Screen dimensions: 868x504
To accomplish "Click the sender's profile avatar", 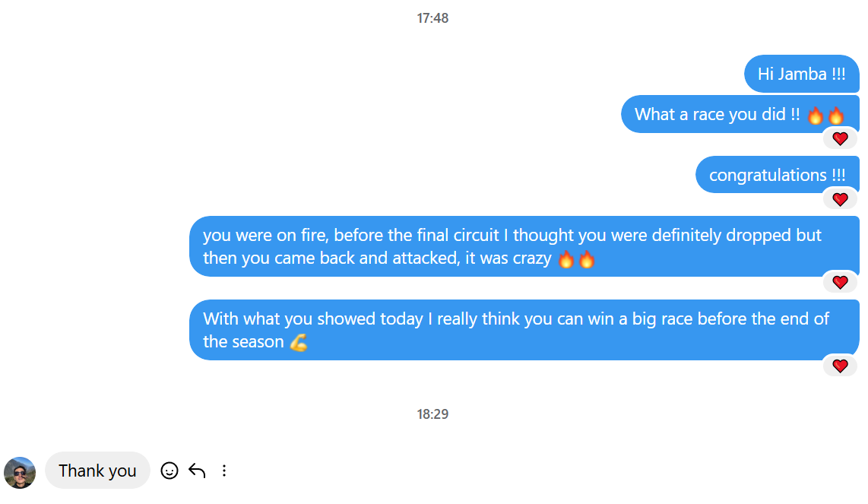I will tap(20, 472).
